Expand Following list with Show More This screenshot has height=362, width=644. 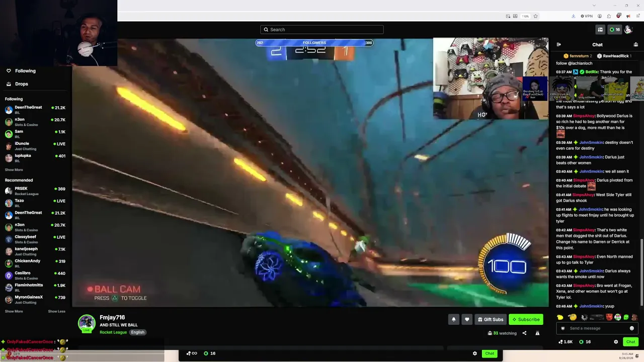(14, 170)
